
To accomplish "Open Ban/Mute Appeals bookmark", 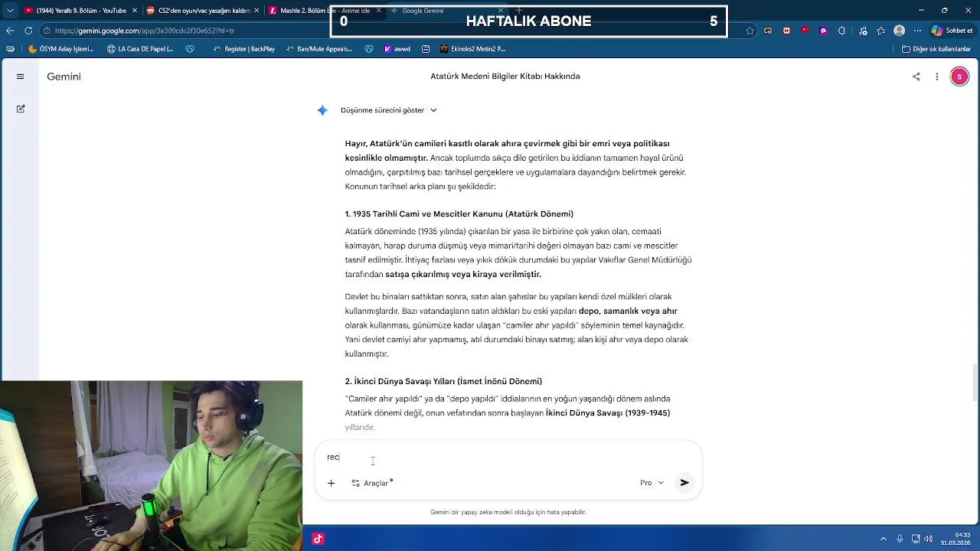I will (x=319, y=49).
